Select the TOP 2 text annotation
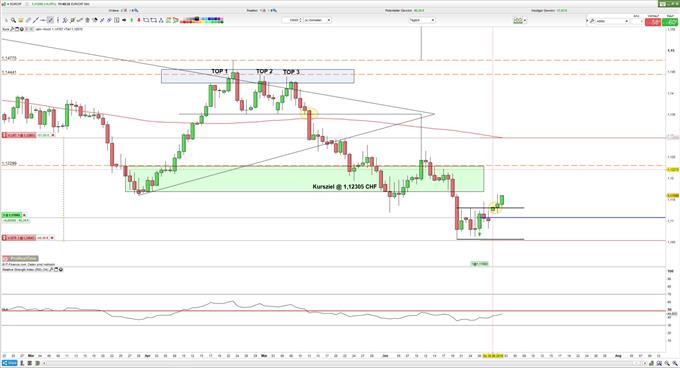 pos(264,71)
